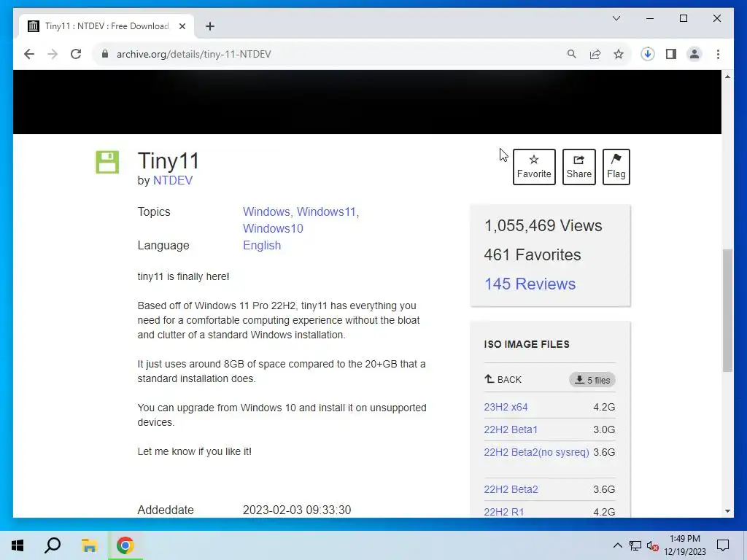This screenshot has width=747, height=560.
Task: Click the scrollbar down arrow
Action: point(727,511)
